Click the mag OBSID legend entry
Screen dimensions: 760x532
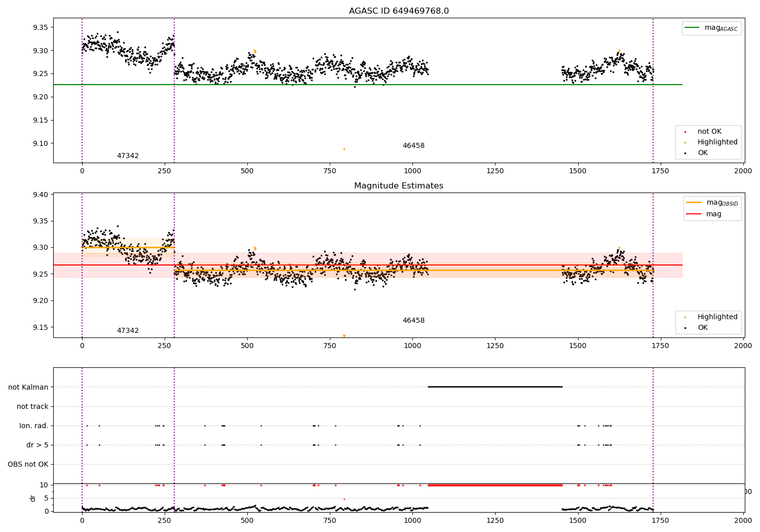pos(712,203)
